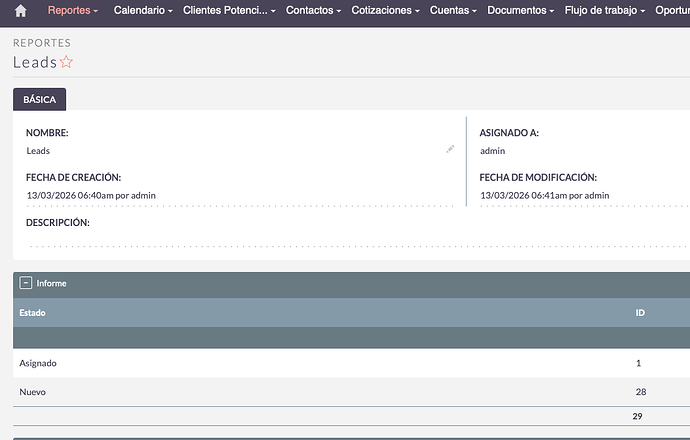Select the Nuevo row in report
The width and height of the screenshot is (690, 440).
pyautogui.click(x=33, y=392)
